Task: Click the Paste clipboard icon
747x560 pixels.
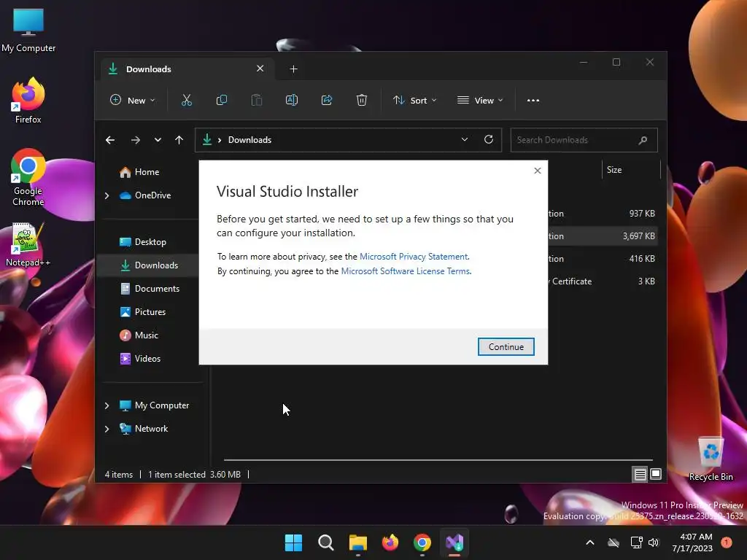Action: click(256, 100)
